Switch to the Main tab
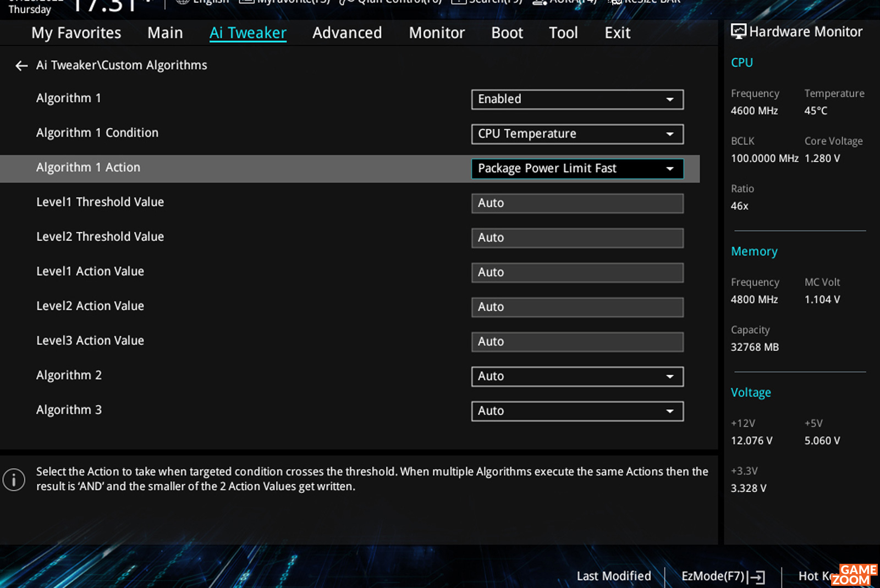This screenshot has width=880, height=588. click(165, 33)
